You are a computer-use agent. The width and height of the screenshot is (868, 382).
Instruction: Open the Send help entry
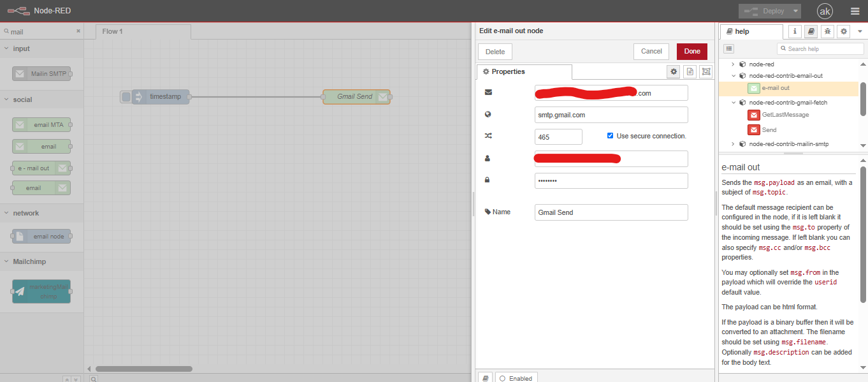pos(769,130)
